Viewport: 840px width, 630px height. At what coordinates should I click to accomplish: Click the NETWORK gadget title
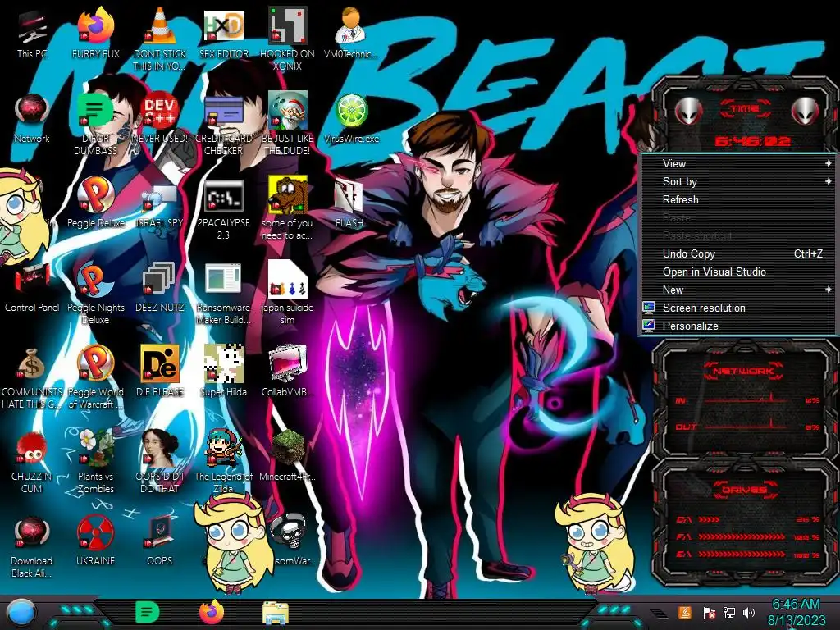coord(743,371)
